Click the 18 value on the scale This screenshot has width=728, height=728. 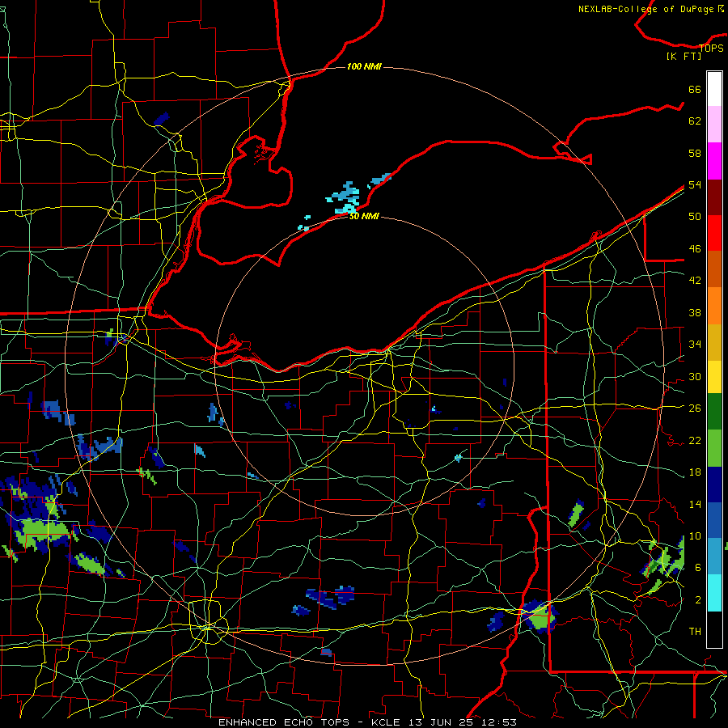coord(695,472)
